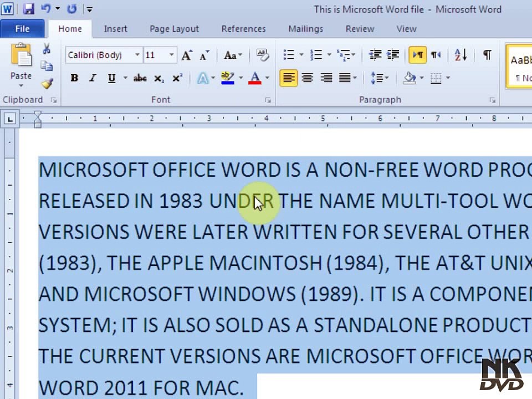The image size is (532, 399).
Task: Apply bulleted list
Action: 289,55
